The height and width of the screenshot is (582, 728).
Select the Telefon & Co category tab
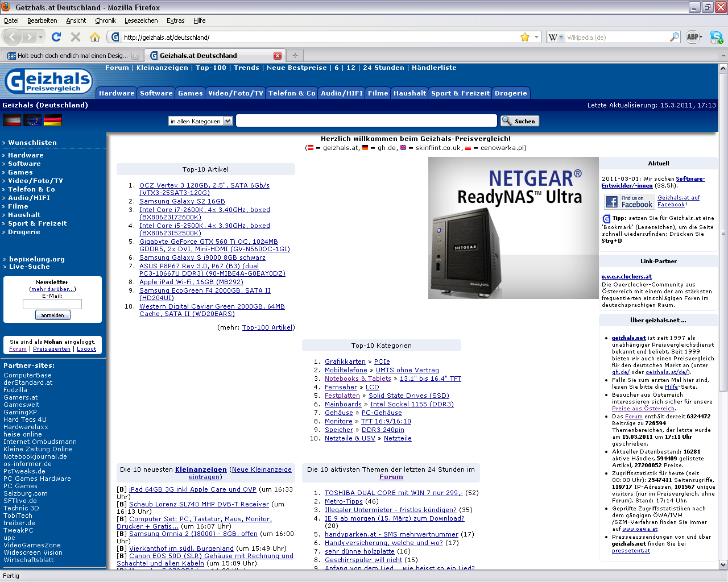point(292,93)
